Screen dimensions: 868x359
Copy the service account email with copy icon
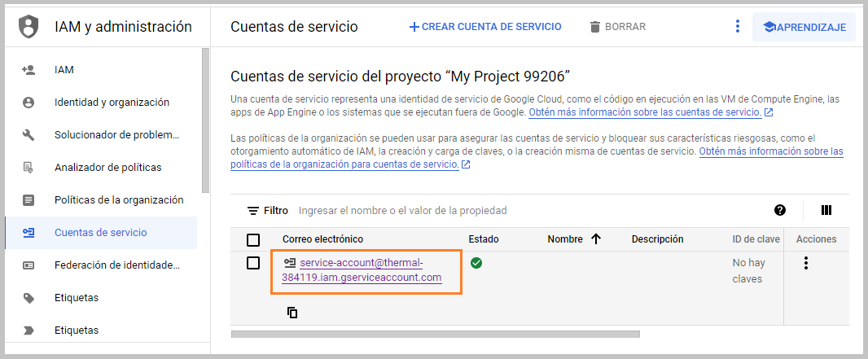click(x=292, y=313)
